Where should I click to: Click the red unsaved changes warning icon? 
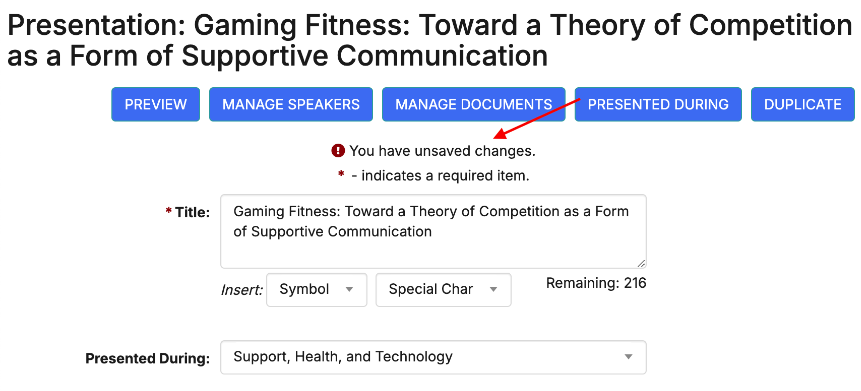(338, 150)
